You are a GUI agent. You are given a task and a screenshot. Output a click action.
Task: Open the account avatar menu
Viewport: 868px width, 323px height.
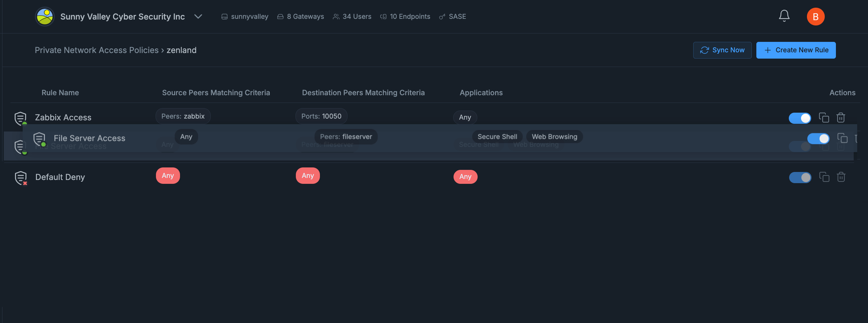point(816,16)
